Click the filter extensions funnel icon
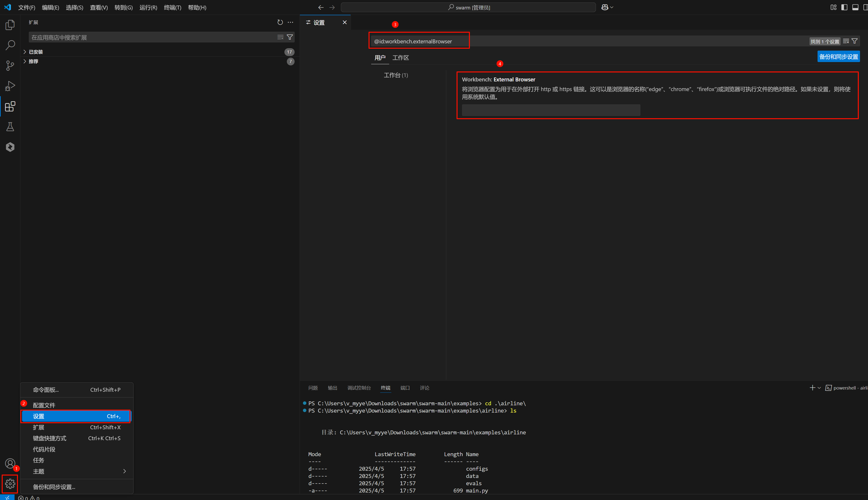 tap(290, 37)
